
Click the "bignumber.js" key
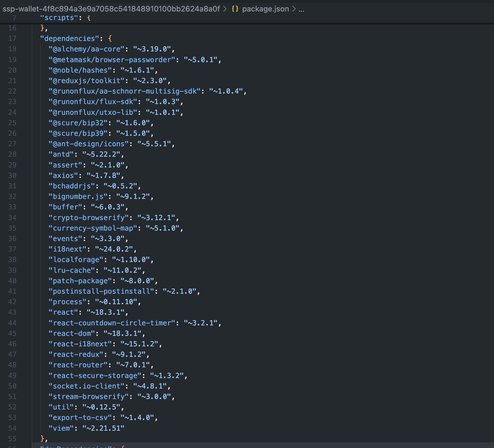(78, 196)
